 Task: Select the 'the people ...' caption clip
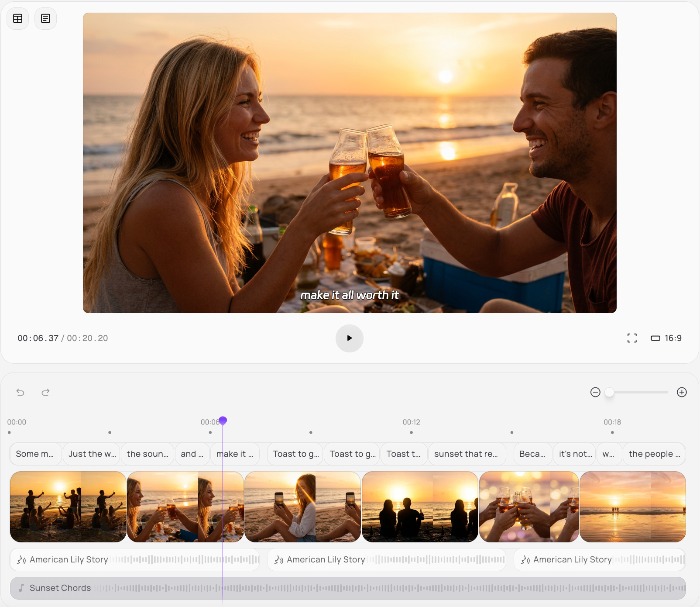(x=654, y=454)
